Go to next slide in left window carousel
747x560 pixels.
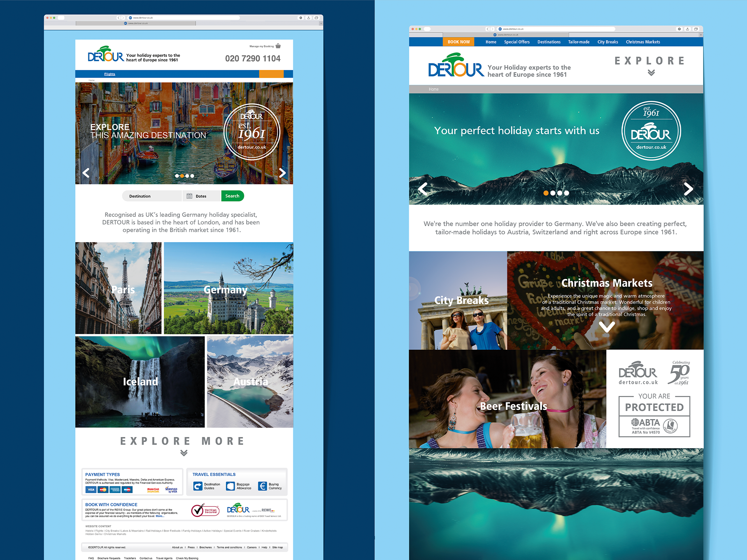coord(282,173)
